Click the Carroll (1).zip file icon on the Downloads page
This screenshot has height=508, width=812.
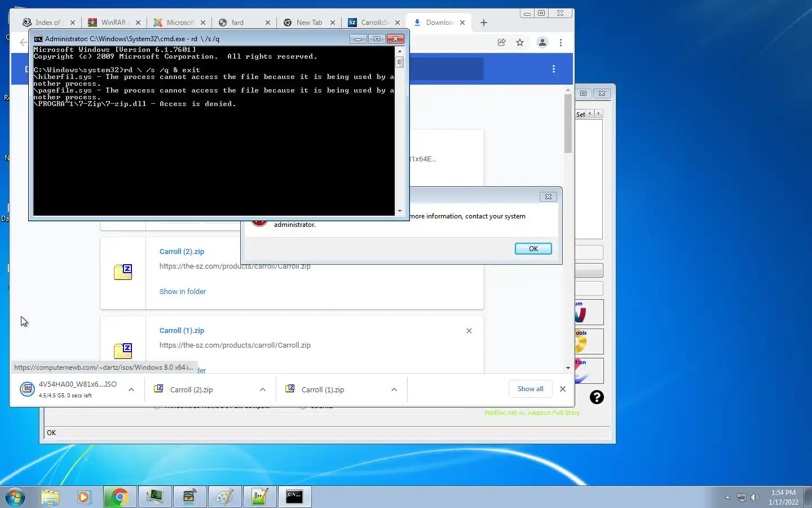pos(123,350)
